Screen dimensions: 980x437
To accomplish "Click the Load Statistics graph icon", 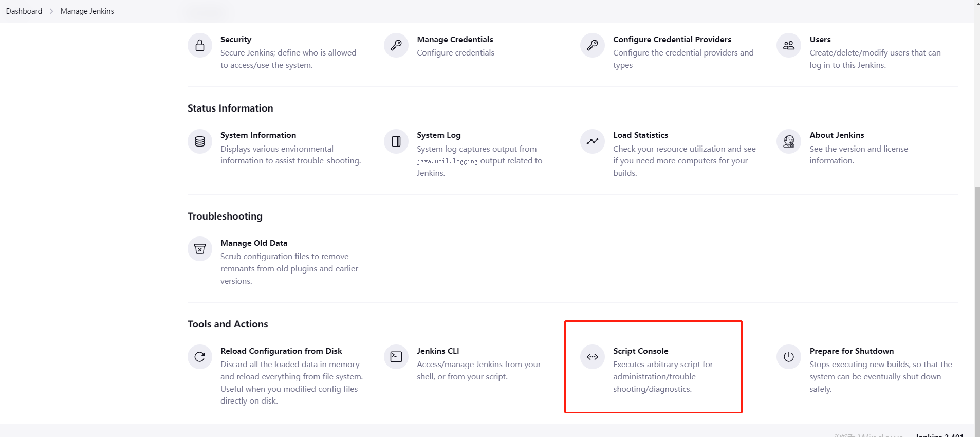I will coord(593,141).
